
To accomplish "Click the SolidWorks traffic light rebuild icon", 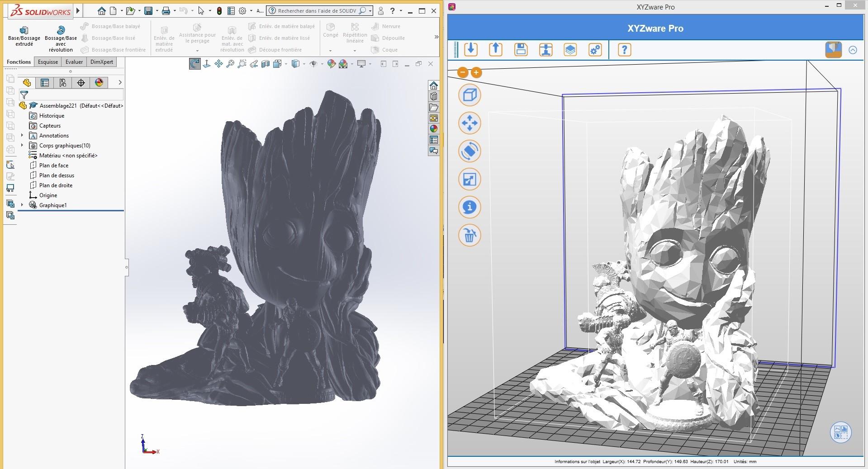I will (219, 11).
